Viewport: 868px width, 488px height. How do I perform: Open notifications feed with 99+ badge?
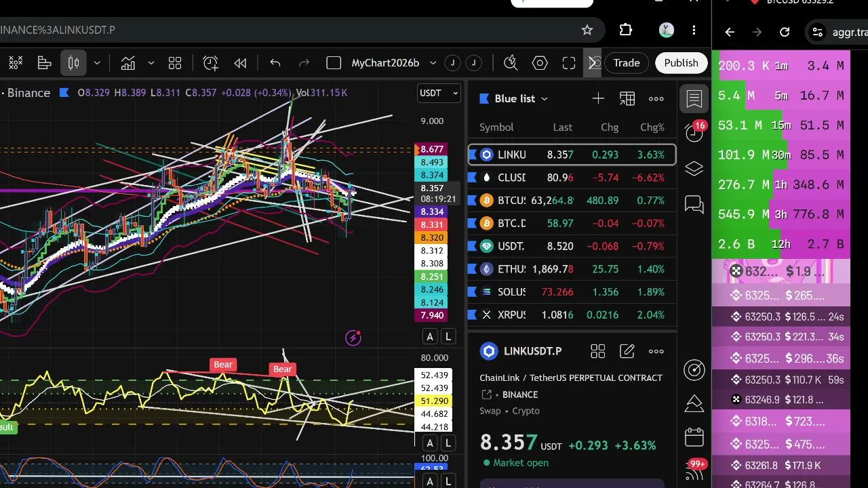pyautogui.click(x=694, y=470)
